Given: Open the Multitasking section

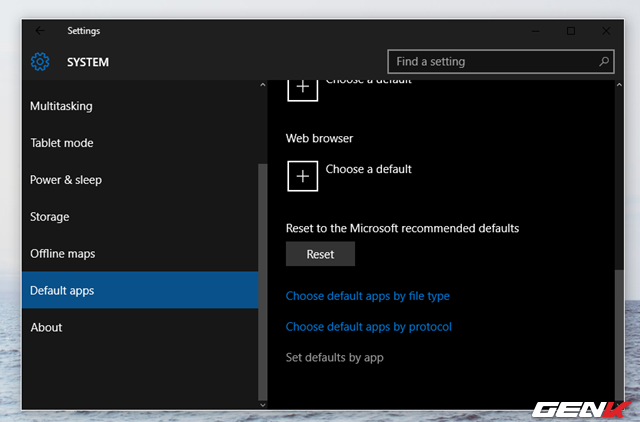Looking at the screenshot, I should coord(140,106).
